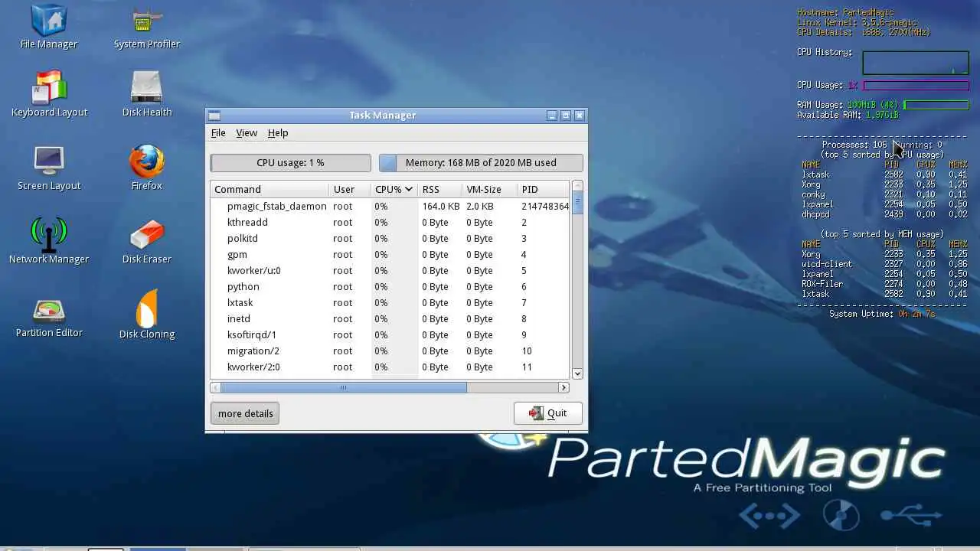The height and width of the screenshot is (551, 980).
Task: Sort processes by PID column
Action: (x=543, y=189)
